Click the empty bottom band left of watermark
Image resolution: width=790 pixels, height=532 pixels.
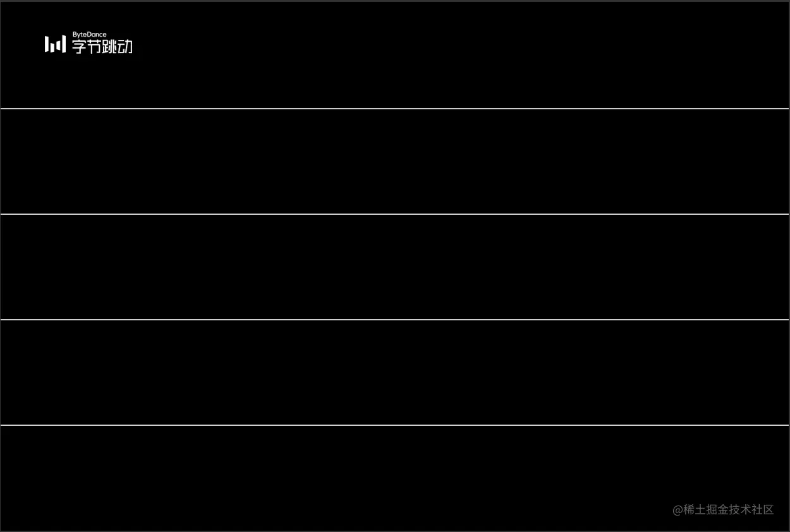click(316, 478)
